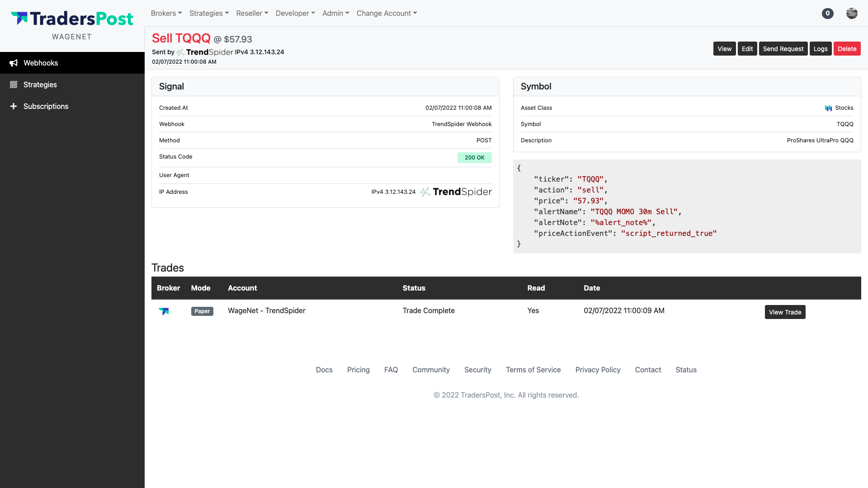
Task: Click the Broker column header
Action: pos(168,288)
